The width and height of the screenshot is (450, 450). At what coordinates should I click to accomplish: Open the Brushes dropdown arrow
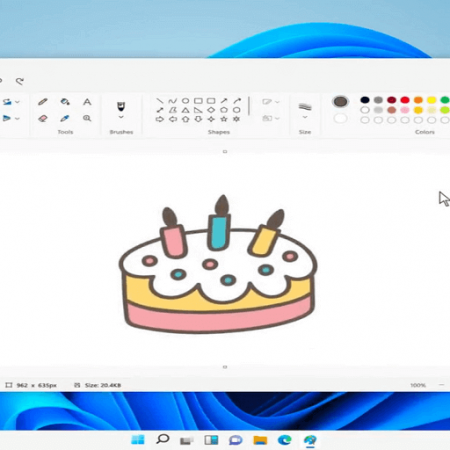click(121, 117)
